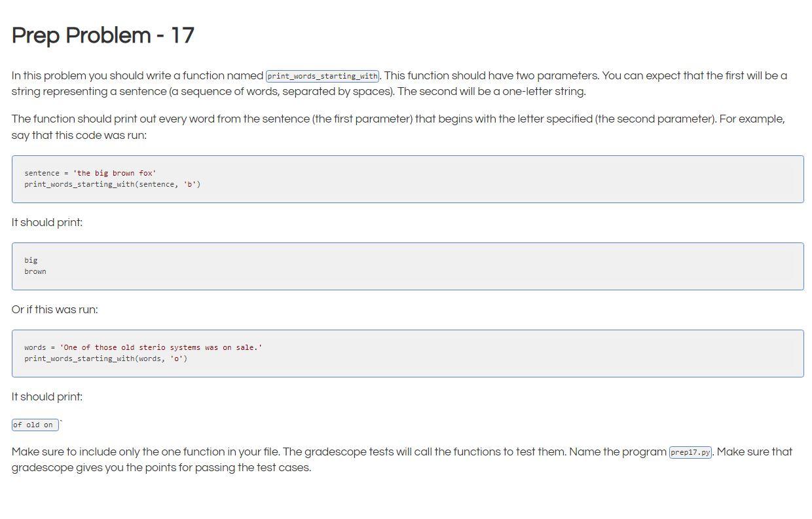Click the function call with argument 'o'

(x=105, y=358)
